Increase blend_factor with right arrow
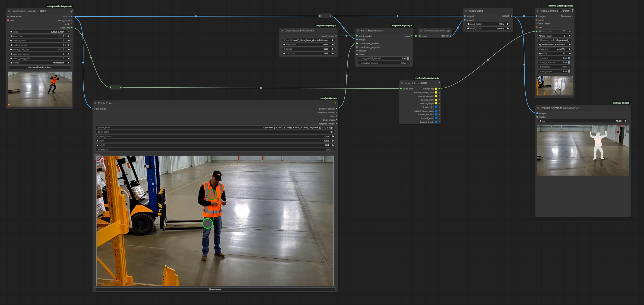This screenshot has height=305, width=644. point(508,24)
